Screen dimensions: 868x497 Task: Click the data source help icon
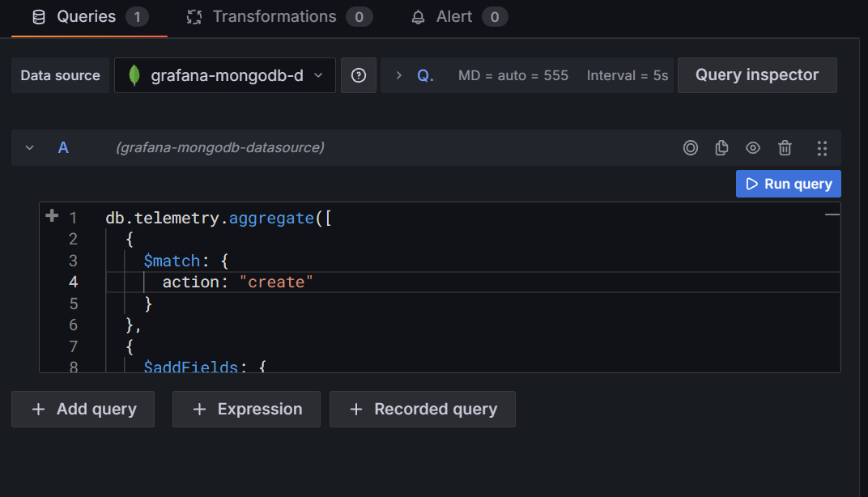point(359,75)
